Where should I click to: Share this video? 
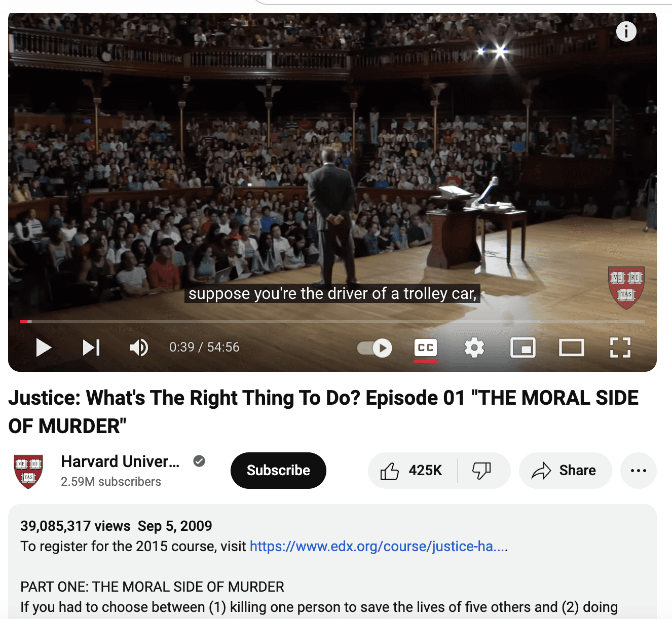pyautogui.click(x=565, y=471)
